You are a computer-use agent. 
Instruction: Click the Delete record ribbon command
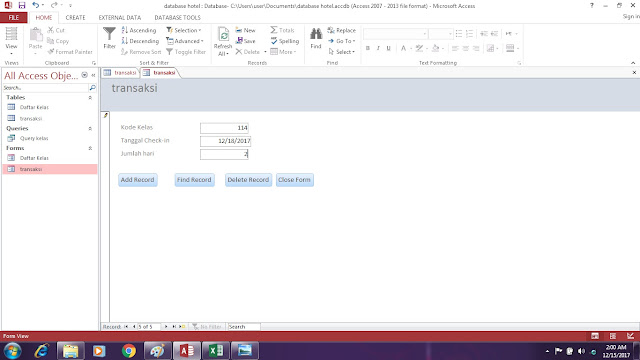pyautogui.click(x=248, y=52)
